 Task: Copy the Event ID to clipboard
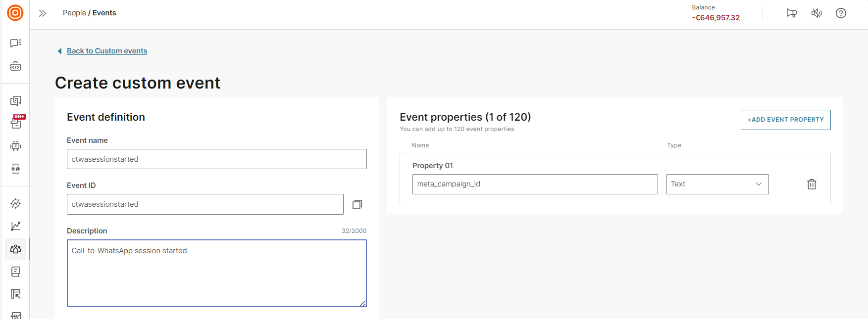[357, 204]
